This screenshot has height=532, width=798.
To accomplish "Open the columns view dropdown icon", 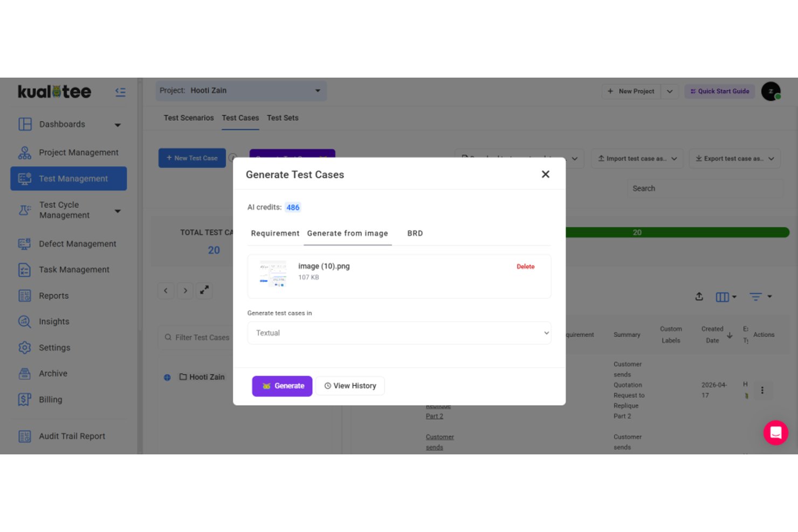I will pos(726,297).
